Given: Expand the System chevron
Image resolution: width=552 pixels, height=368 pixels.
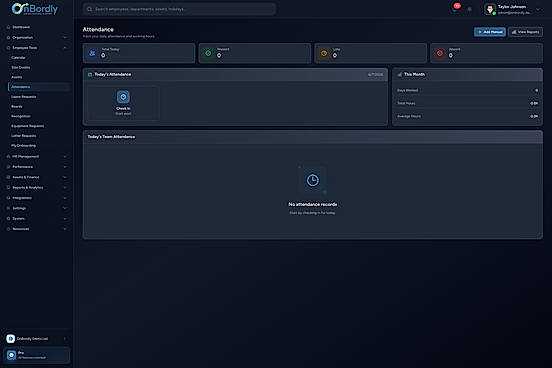Looking at the screenshot, I should coord(65,218).
